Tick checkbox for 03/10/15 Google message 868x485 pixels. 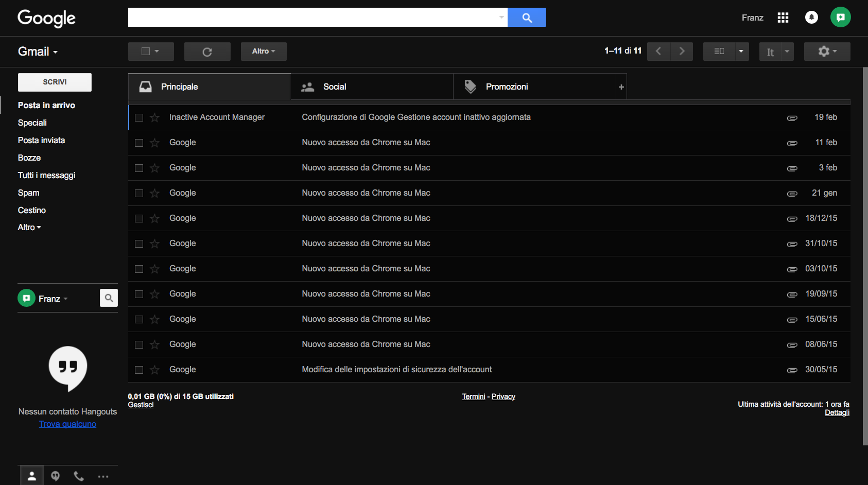pyautogui.click(x=139, y=269)
